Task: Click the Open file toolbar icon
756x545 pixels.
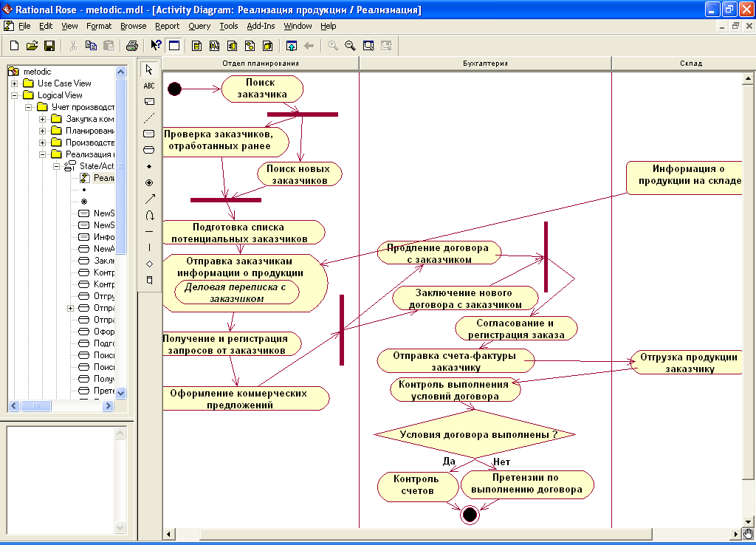Action: pos(32,46)
